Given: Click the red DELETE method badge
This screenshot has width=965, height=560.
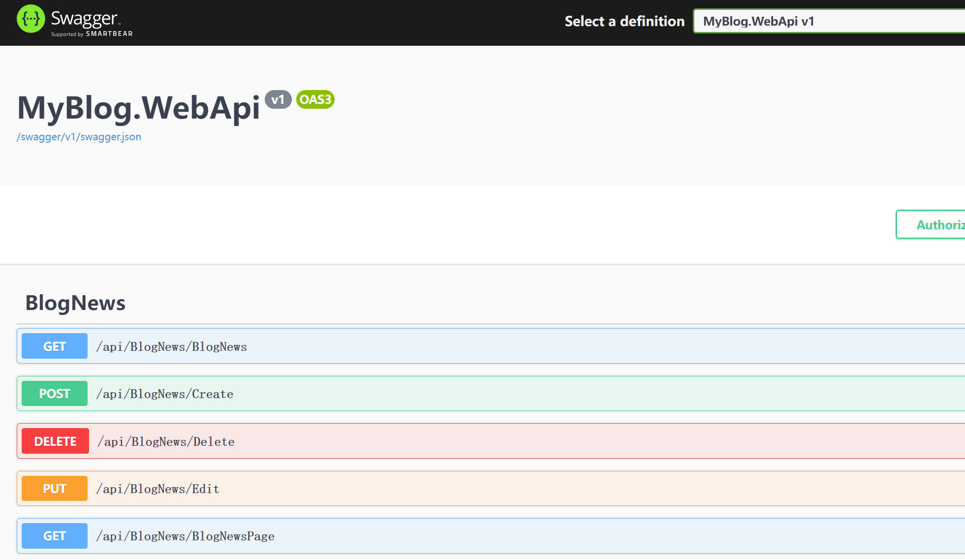Looking at the screenshot, I should coord(55,441).
